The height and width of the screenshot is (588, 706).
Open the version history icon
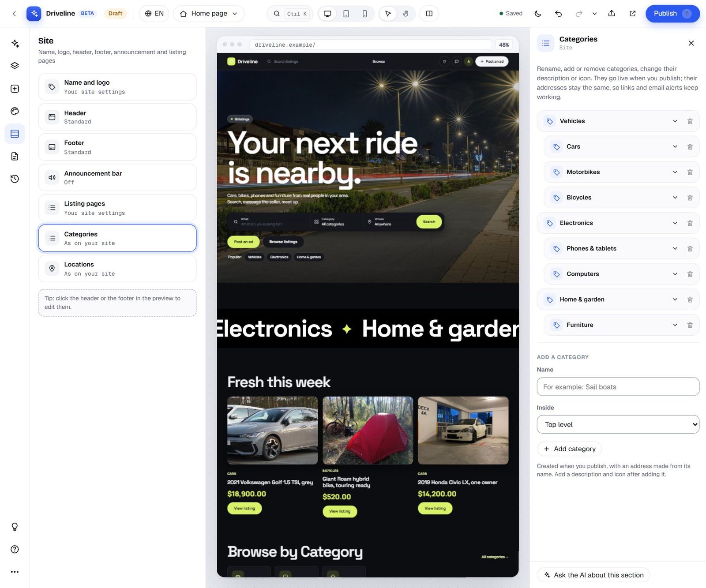pyautogui.click(x=15, y=179)
